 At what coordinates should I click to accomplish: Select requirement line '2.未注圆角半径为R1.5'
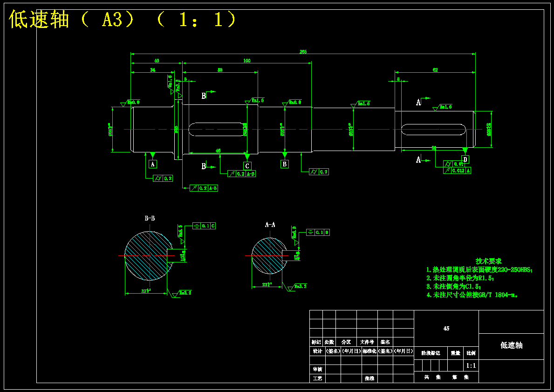click(x=460, y=278)
